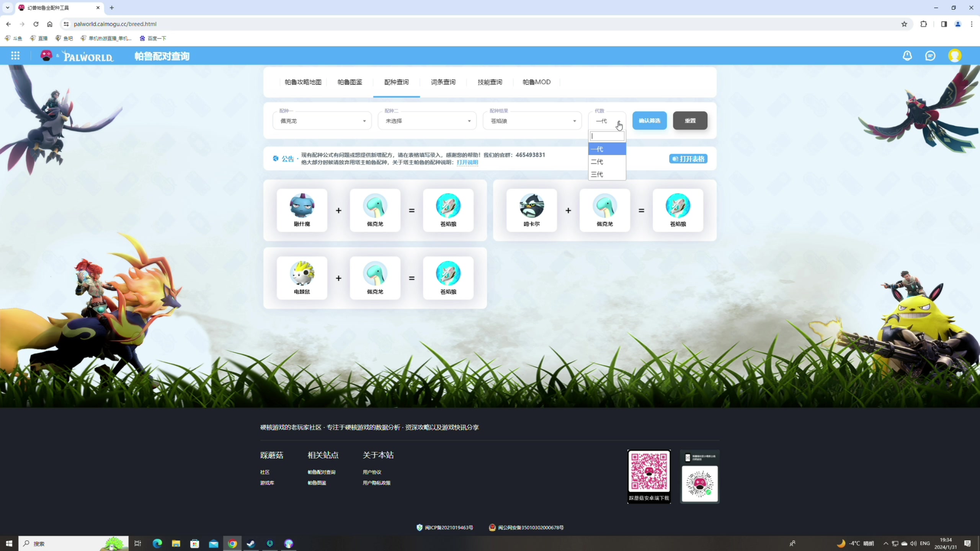Viewport: 980px width, 551px height.
Task: Click 佩克龙 card in the 瞅什魔 row
Action: click(375, 210)
